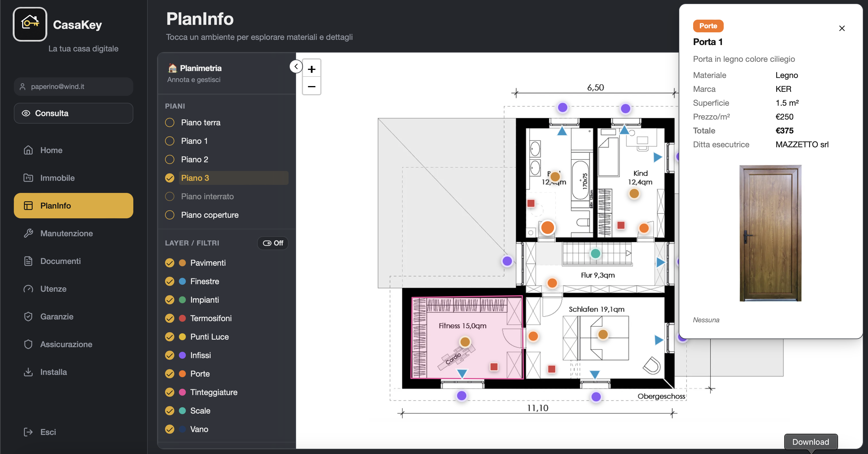This screenshot has width=868, height=454.
Task: Click the teal stairs marker
Action: tap(595, 253)
